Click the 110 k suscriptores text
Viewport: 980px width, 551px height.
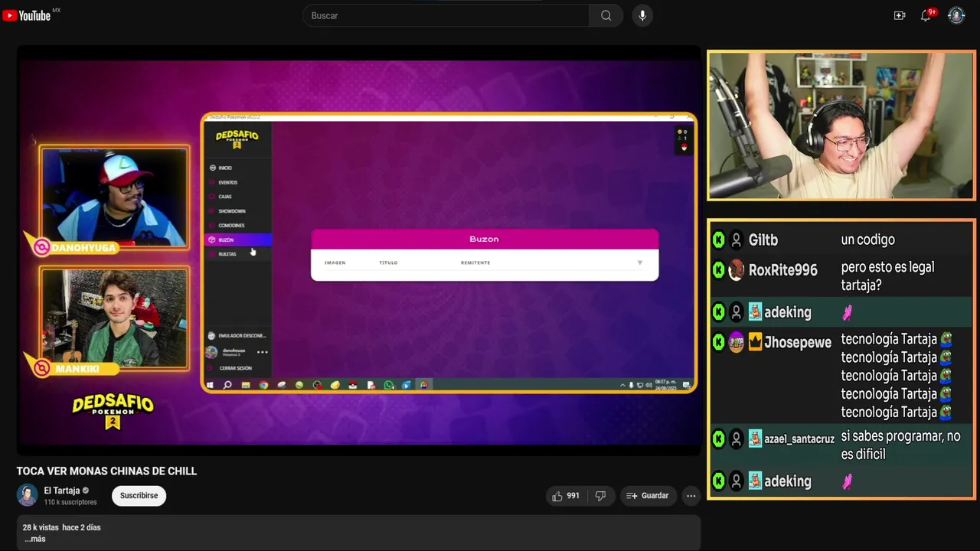click(70, 502)
